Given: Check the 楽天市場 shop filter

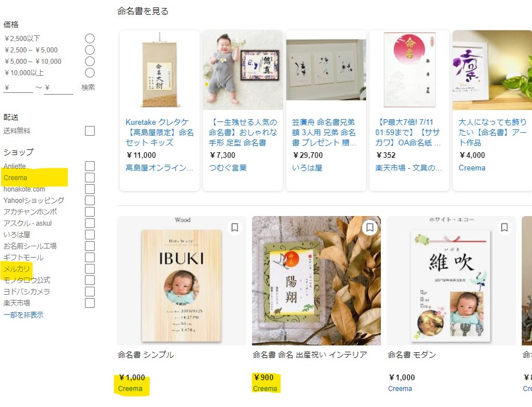Looking at the screenshot, I should tap(90, 303).
